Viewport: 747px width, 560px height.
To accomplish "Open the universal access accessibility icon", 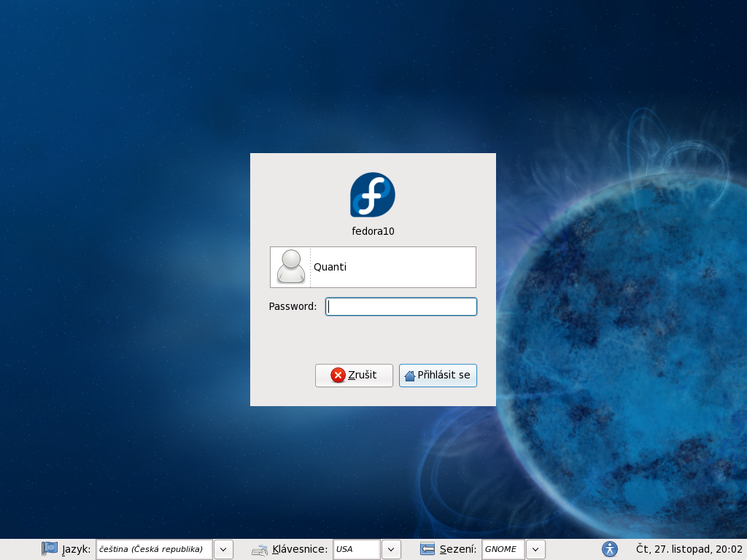I will pos(610,549).
